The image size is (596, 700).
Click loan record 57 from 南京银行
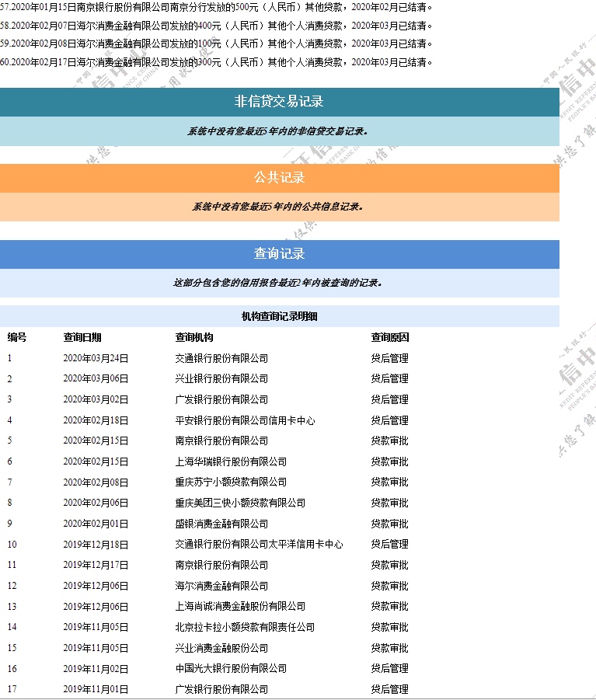tap(216, 7)
